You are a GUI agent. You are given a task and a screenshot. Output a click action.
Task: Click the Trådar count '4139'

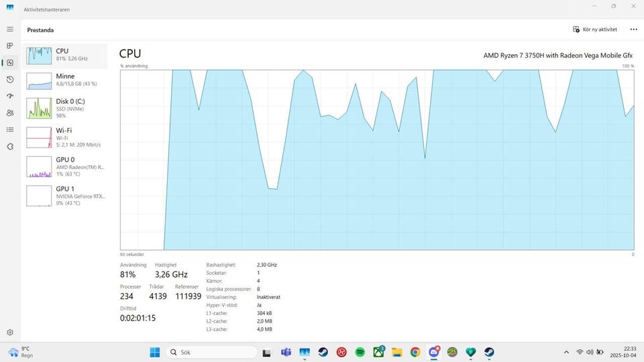tap(158, 296)
